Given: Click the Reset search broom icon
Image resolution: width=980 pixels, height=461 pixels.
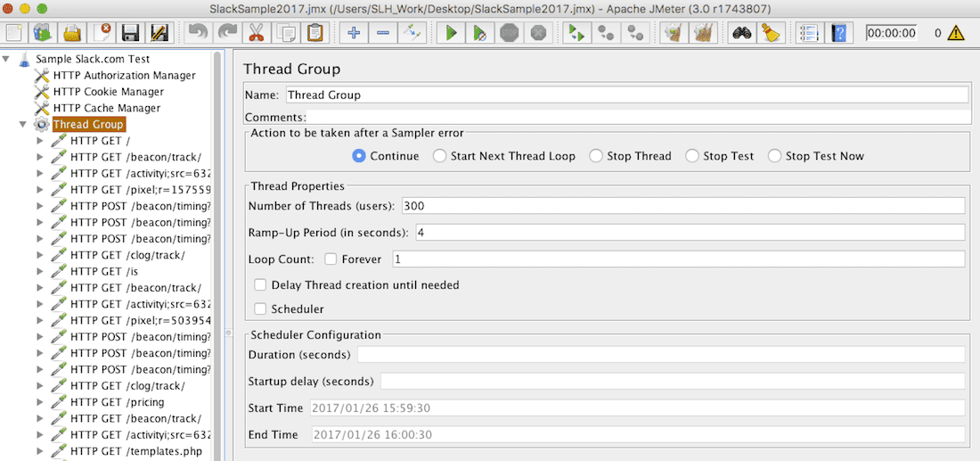Looking at the screenshot, I should [x=771, y=34].
